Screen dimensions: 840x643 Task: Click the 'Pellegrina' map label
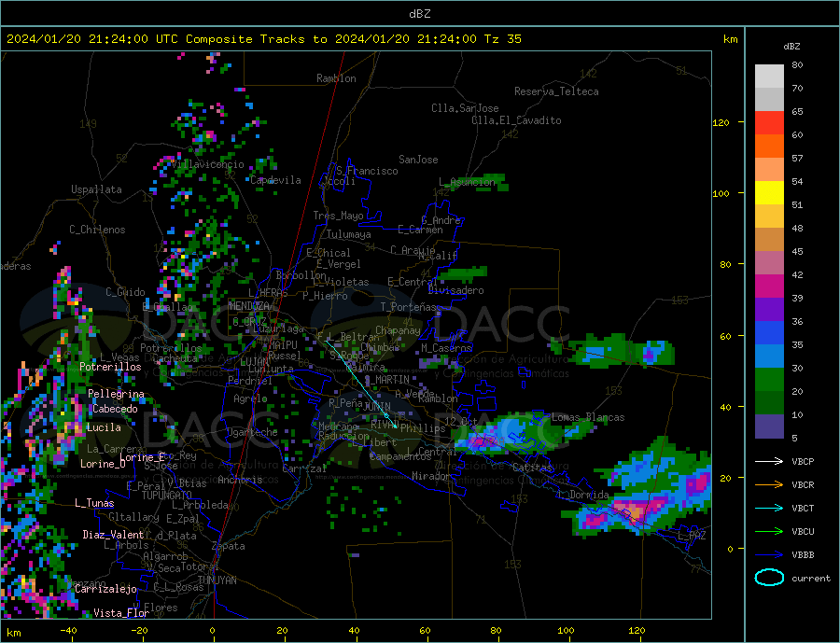tap(116, 394)
